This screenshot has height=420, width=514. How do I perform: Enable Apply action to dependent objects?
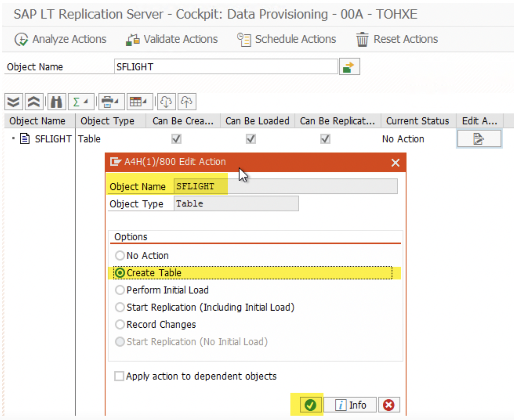119,376
